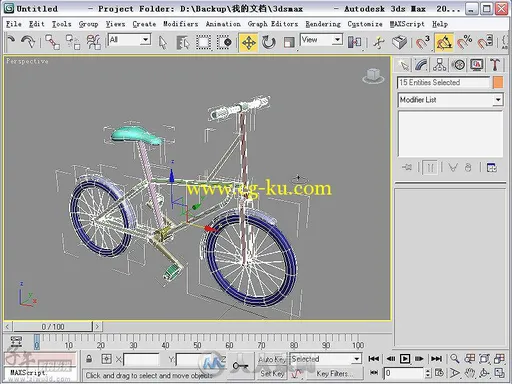512x384 pixels.
Task: Toggle Spinner Snap icon
Action: [485, 43]
